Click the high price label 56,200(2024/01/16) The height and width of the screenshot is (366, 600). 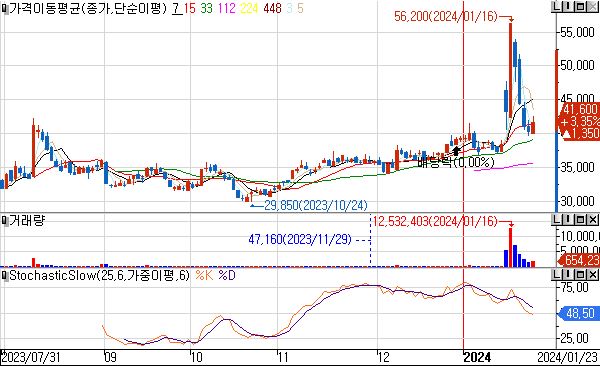(x=446, y=16)
